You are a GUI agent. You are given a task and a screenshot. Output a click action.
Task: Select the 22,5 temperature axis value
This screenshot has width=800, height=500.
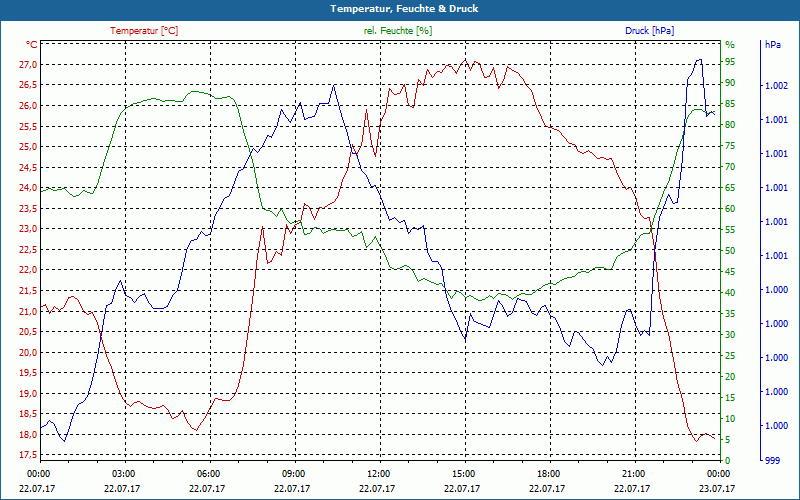coord(29,249)
